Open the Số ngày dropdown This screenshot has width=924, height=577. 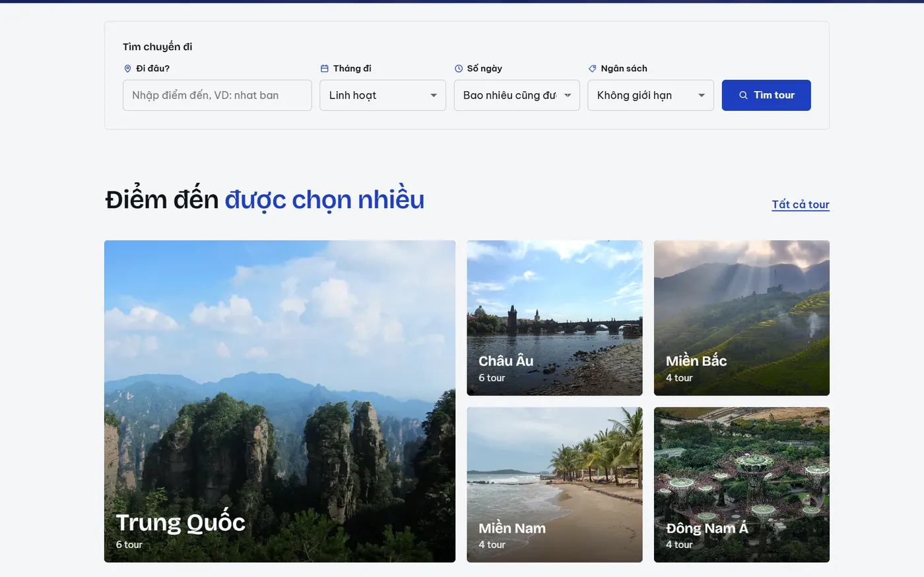pyautogui.click(x=517, y=95)
